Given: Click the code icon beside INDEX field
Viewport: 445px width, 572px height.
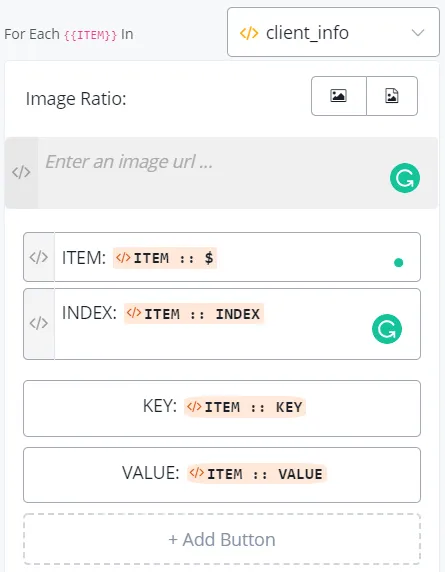Looking at the screenshot, I should tap(39, 324).
